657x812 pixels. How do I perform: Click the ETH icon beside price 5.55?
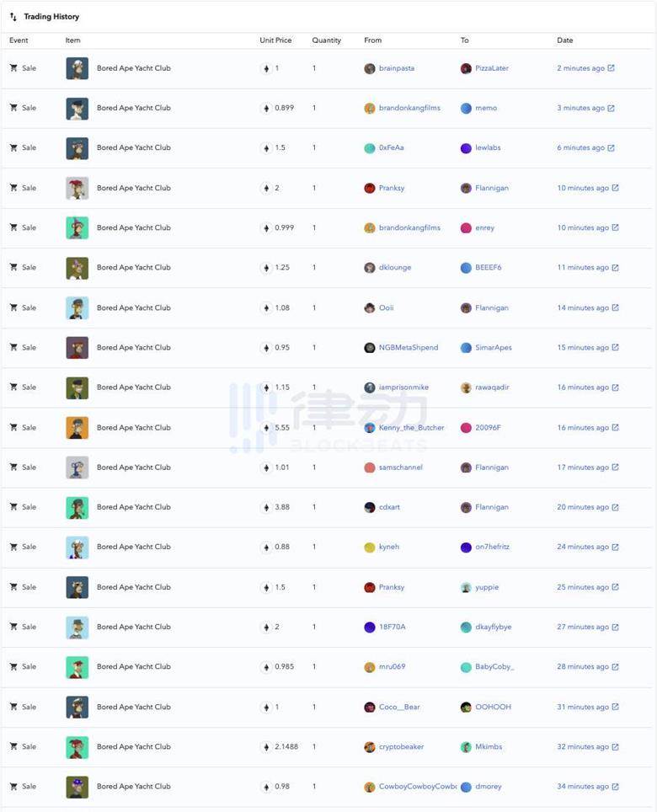click(266, 428)
